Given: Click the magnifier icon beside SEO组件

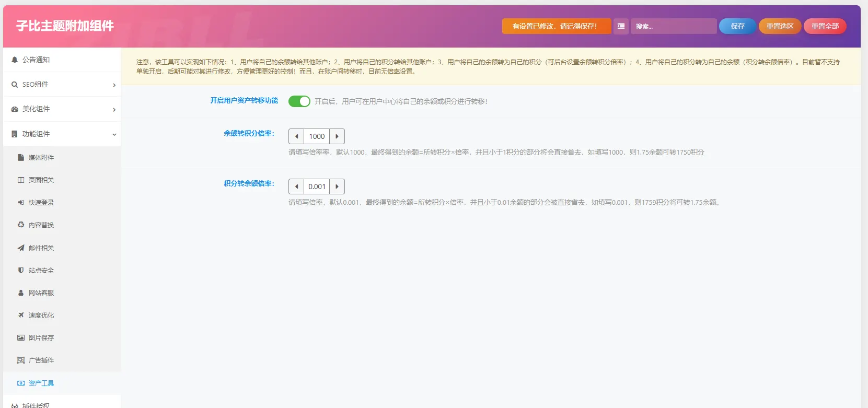Looking at the screenshot, I should 15,85.
